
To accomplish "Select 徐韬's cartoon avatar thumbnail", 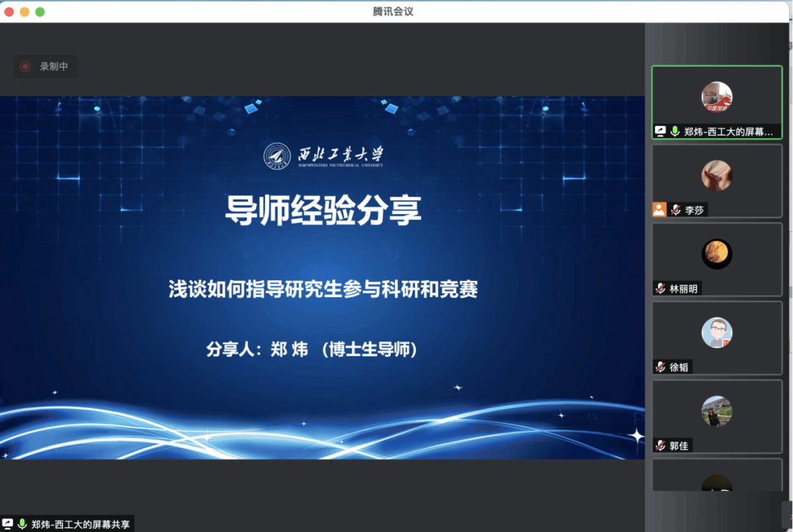I will point(717,332).
